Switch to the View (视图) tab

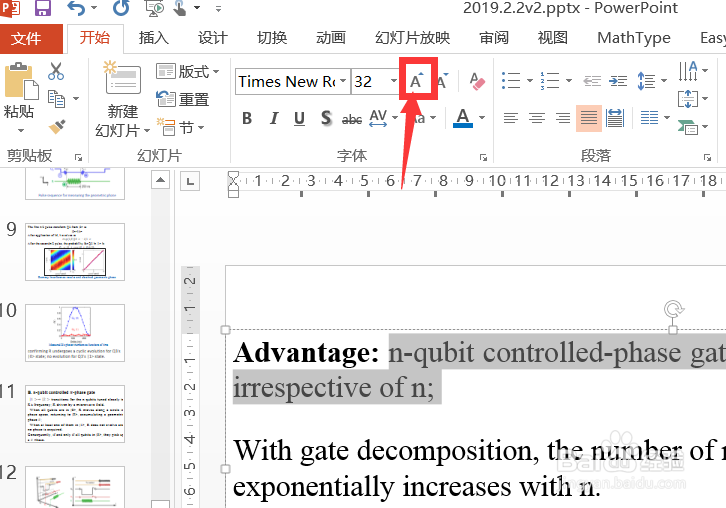click(553, 38)
